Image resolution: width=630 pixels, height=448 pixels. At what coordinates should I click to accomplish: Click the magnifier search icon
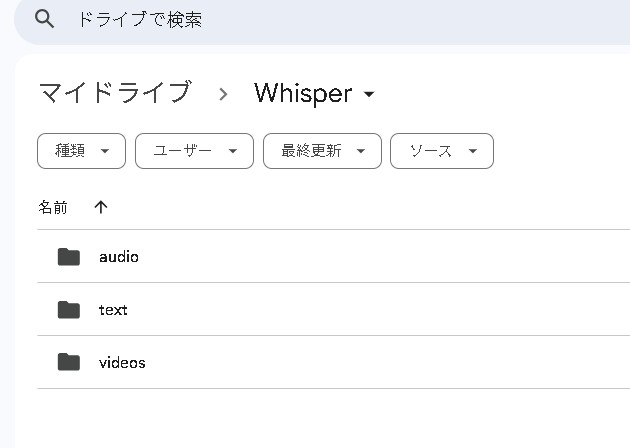pyautogui.click(x=43, y=19)
